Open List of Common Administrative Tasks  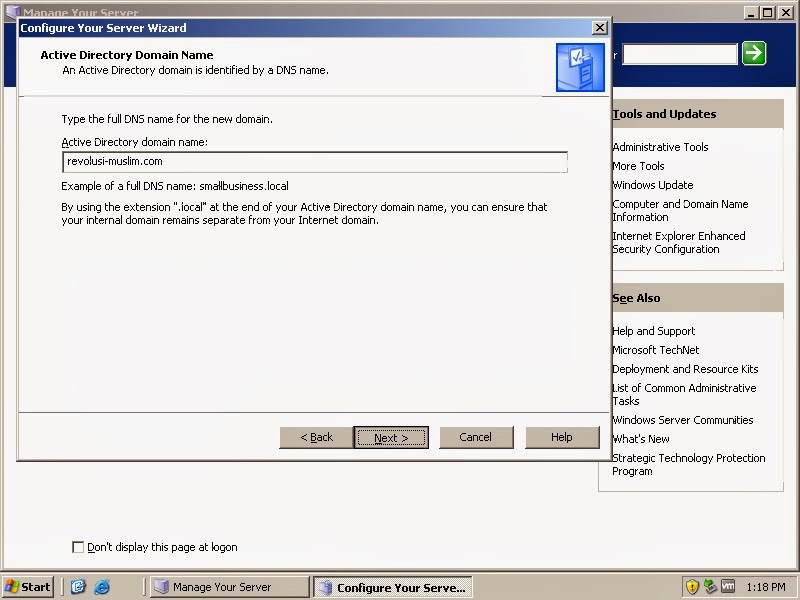pos(684,394)
